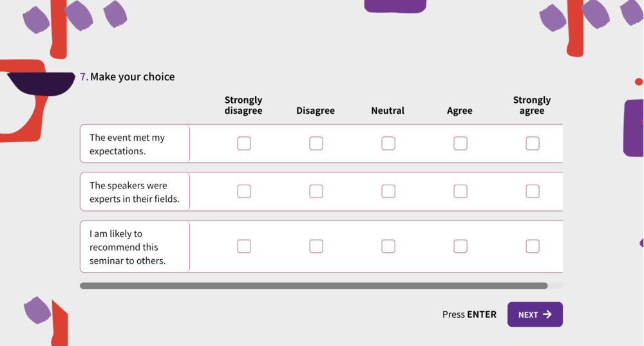Check Strongly agree for event met expectations
This screenshot has width=644, height=346.
533,143
